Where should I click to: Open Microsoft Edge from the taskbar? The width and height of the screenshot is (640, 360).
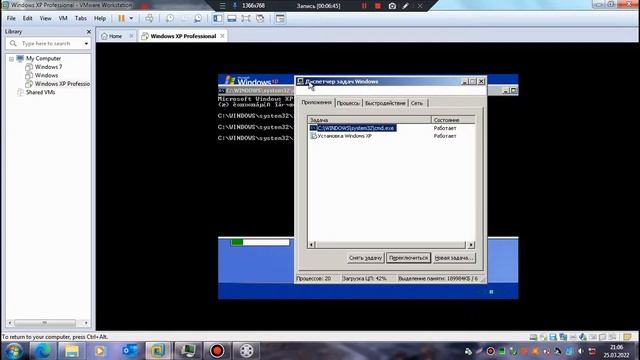click(43, 351)
